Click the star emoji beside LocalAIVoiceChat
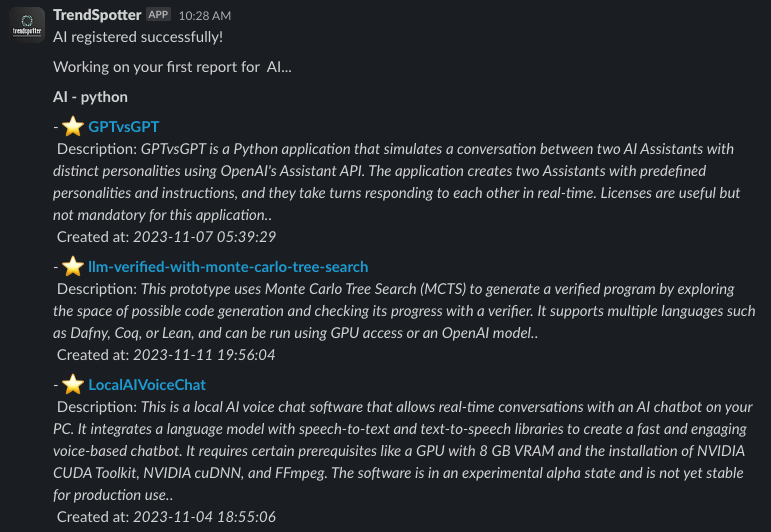The width and height of the screenshot is (771, 532). pyautogui.click(x=73, y=384)
